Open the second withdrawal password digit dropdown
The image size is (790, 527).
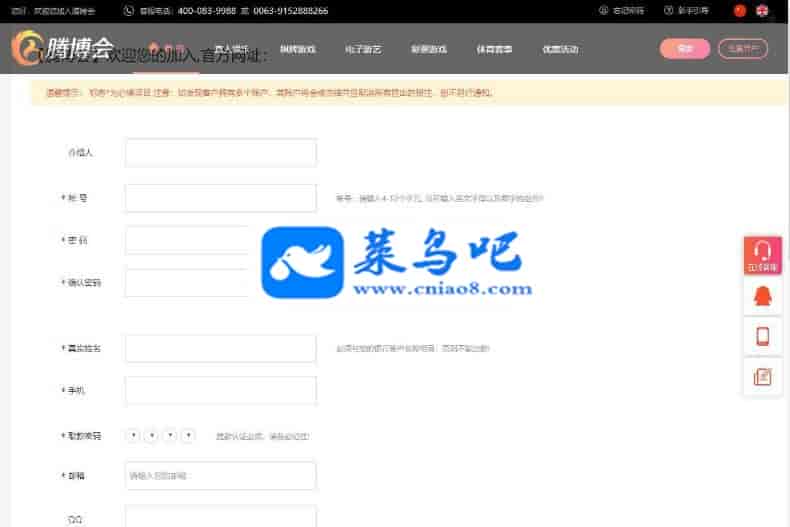click(x=152, y=435)
